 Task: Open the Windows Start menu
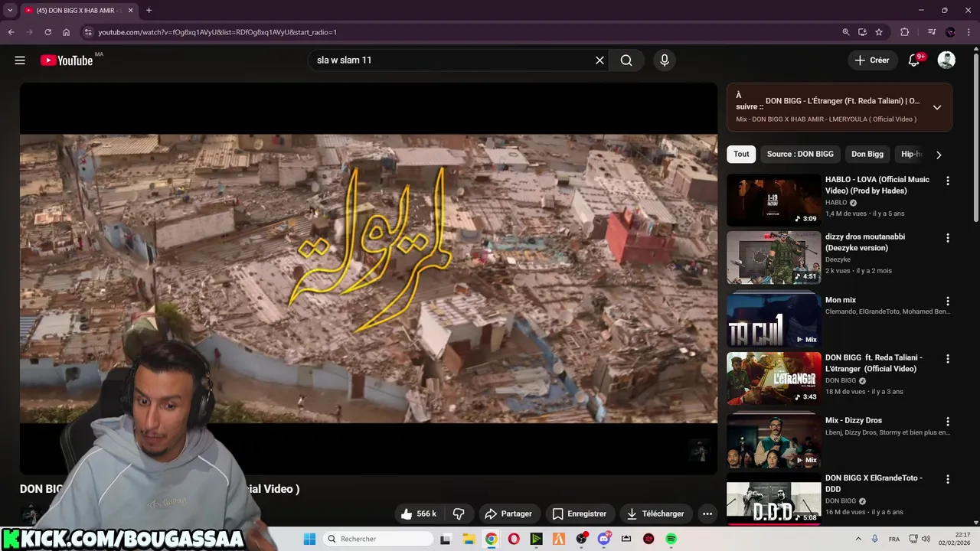309,539
